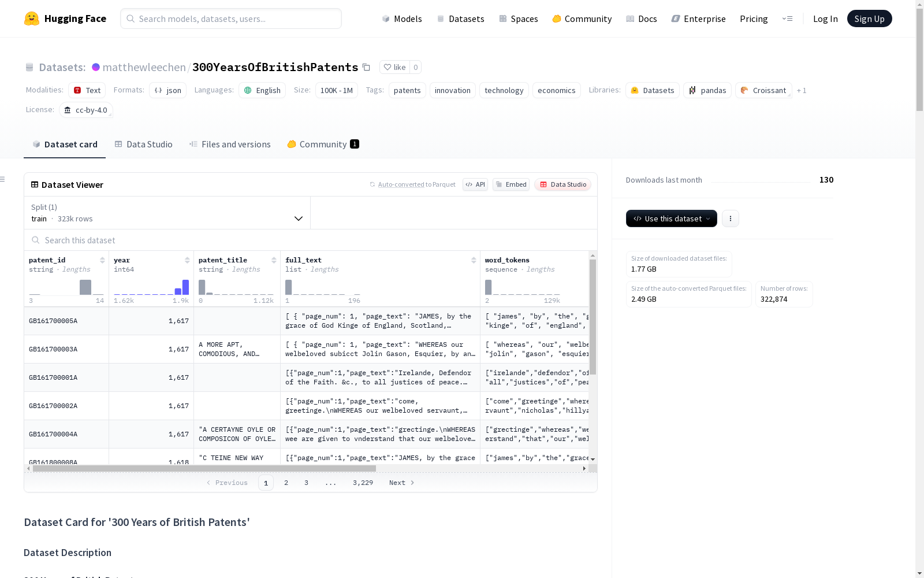924x578 pixels.
Task: Focus the Search this dataset field
Action: 311,240
